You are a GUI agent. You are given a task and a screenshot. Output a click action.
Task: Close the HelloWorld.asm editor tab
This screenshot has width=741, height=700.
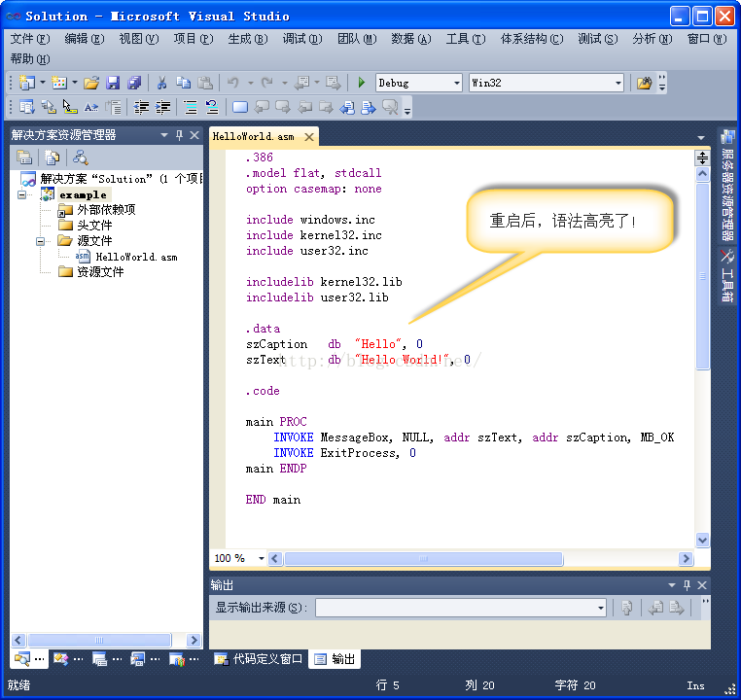(x=309, y=137)
